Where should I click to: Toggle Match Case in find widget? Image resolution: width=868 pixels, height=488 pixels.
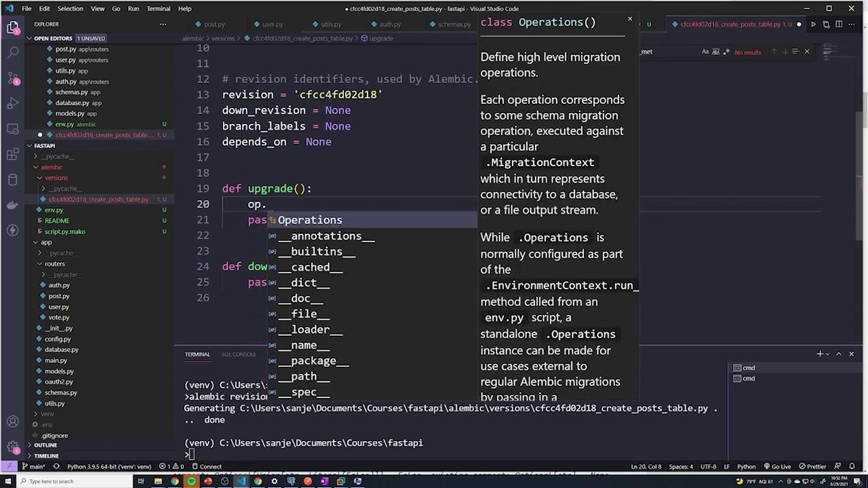[x=705, y=52]
